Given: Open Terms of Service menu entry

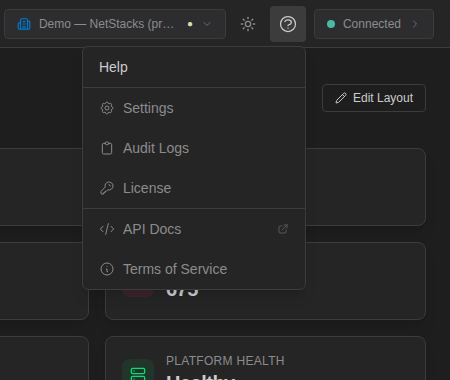Looking at the screenshot, I should point(194,269).
